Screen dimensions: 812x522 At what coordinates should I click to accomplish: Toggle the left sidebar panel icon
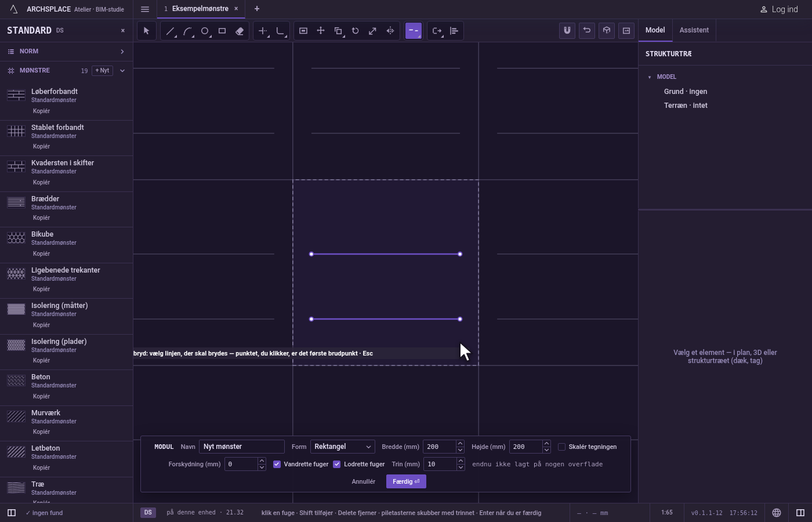coord(11,513)
